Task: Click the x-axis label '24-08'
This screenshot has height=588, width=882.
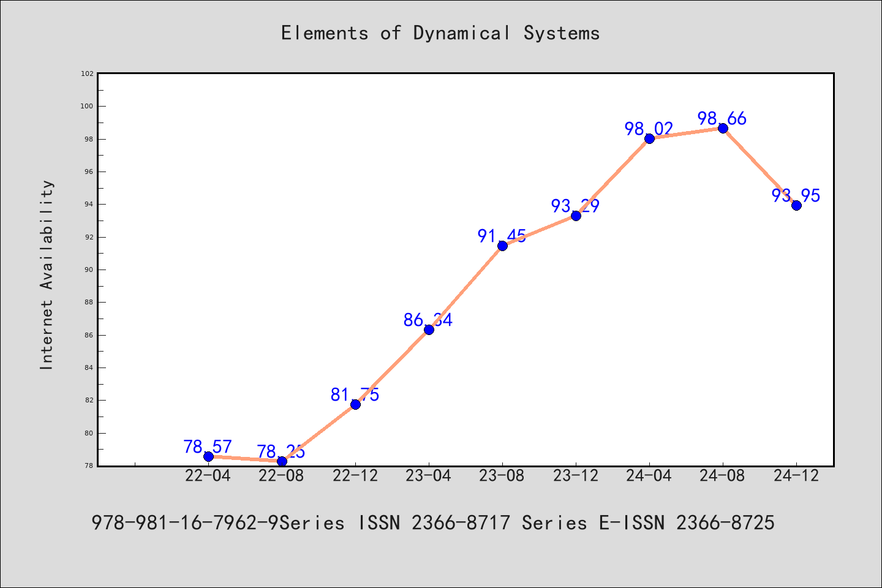Action: click(x=723, y=476)
